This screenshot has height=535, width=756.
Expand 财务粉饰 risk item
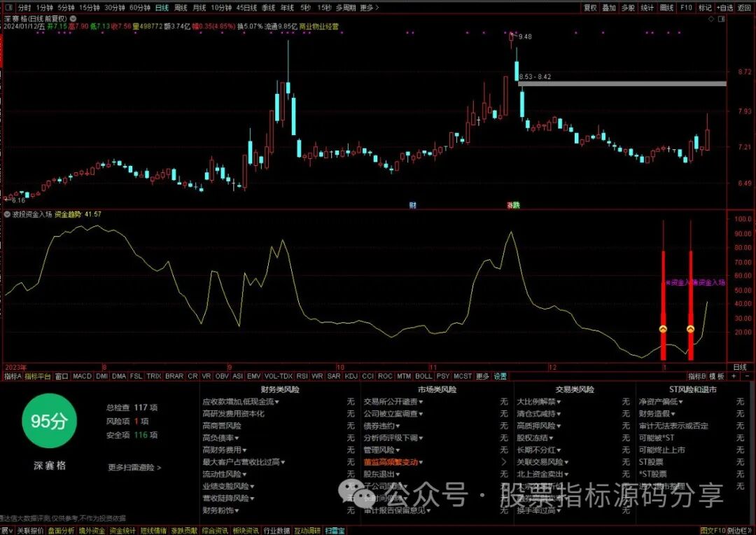(x=220, y=510)
